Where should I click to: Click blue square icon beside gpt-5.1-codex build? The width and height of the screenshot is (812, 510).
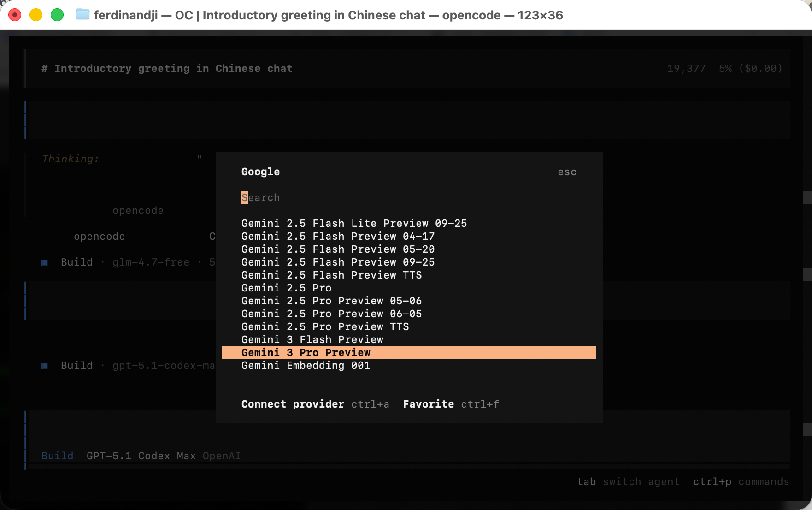point(45,366)
